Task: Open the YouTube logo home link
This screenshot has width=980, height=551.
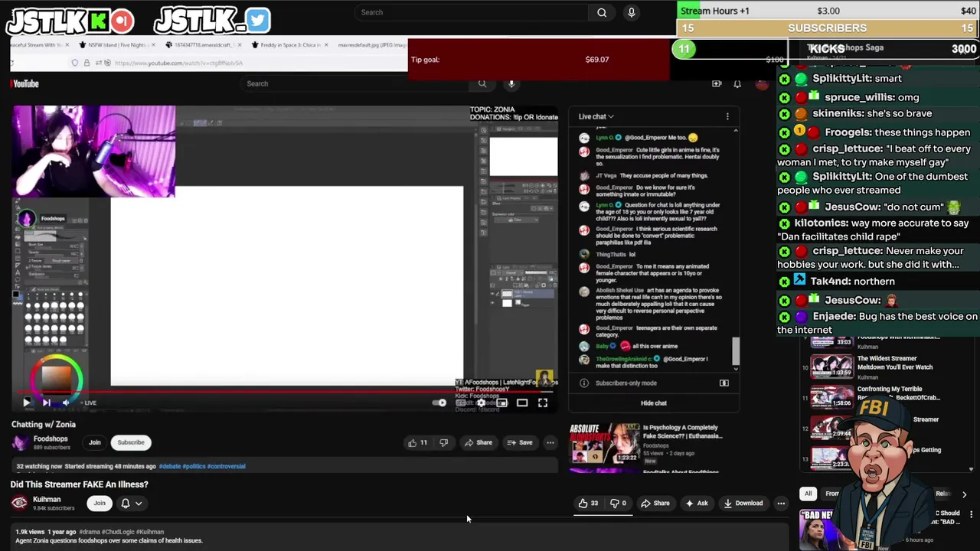Action: click(x=24, y=83)
